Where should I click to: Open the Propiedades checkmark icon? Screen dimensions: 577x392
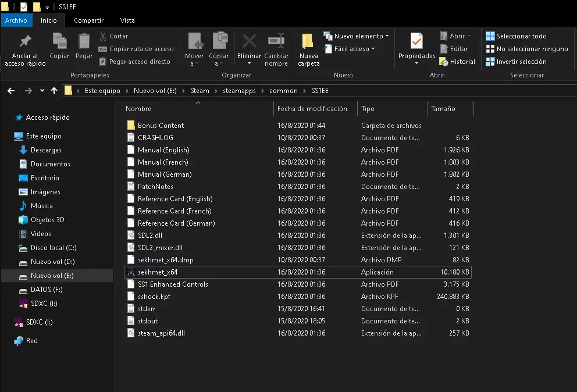(x=416, y=41)
